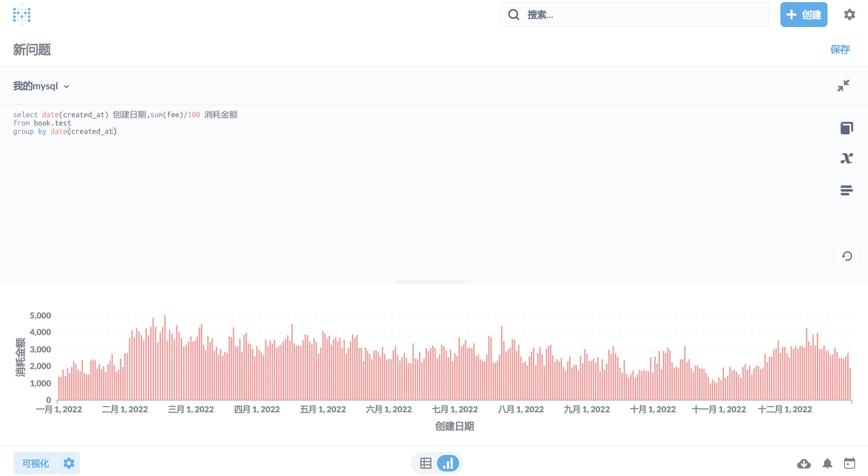
Task: Click the resize handle between editor and chart
Action: click(431, 282)
